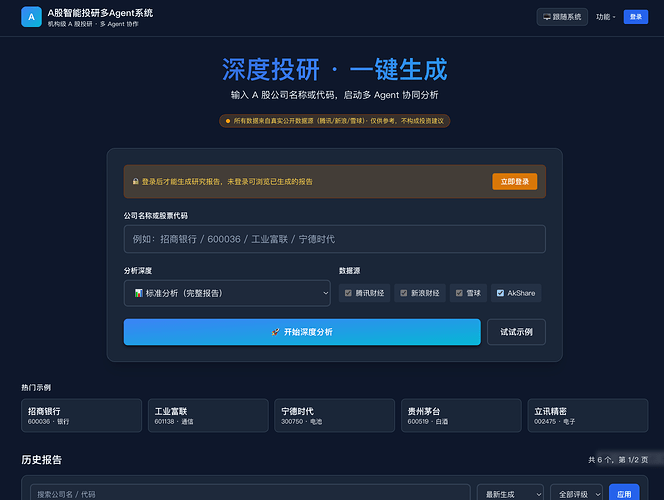Image resolution: width=664 pixels, height=500 pixels.
Task: Focus the 搜索公司名 / 代码 search field
Action: 250,493
